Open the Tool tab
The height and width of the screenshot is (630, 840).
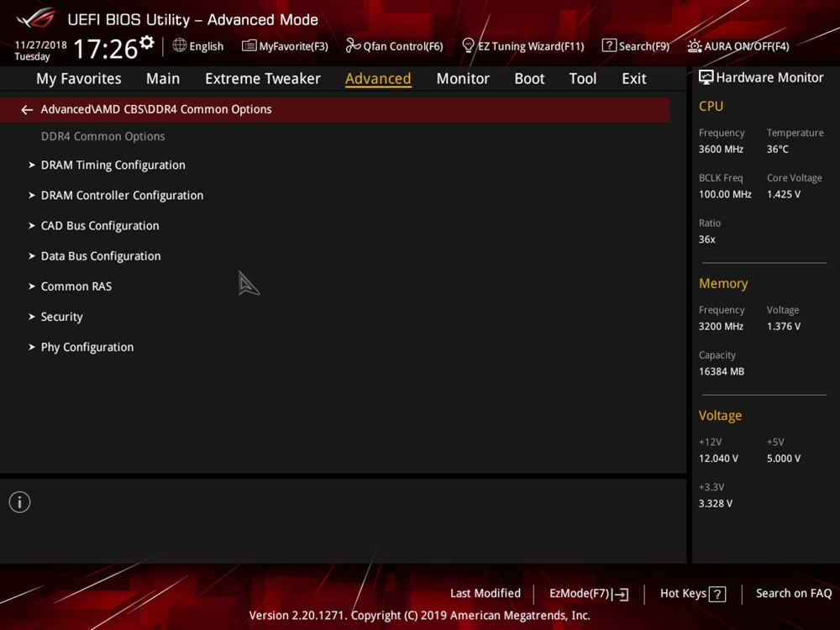tap(582, 79)
